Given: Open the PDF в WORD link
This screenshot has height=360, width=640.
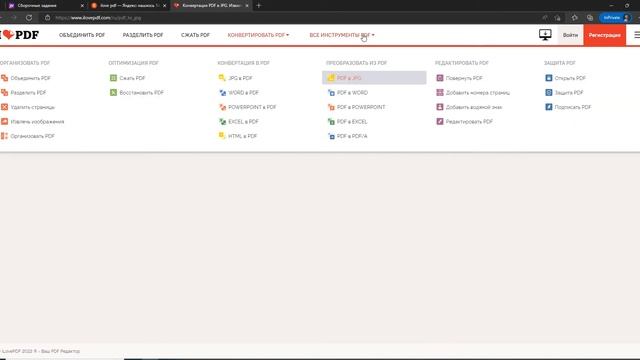Looking at the screenshot, I should pos(352,93).
